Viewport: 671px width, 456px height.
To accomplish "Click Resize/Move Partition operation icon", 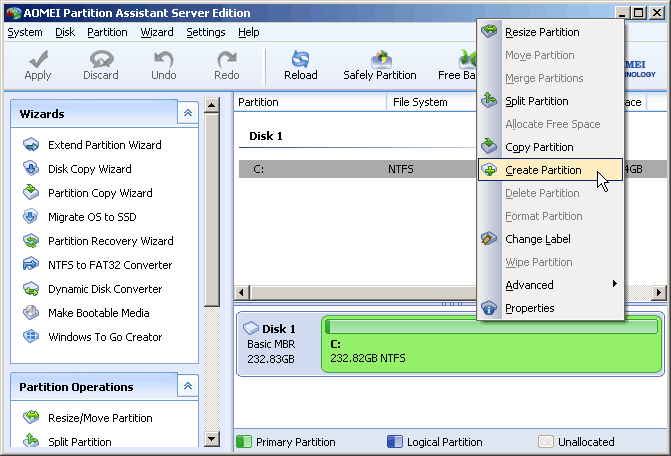I will 31,418.
